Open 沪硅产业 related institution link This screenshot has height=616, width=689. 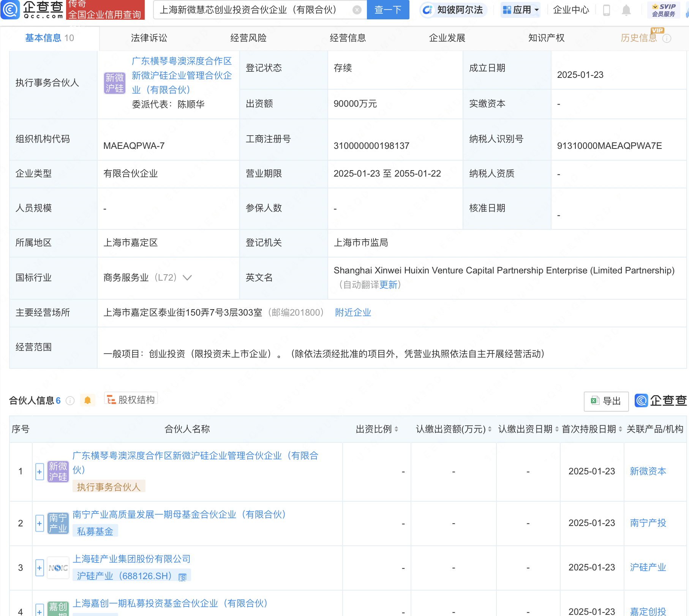(648, 567)
